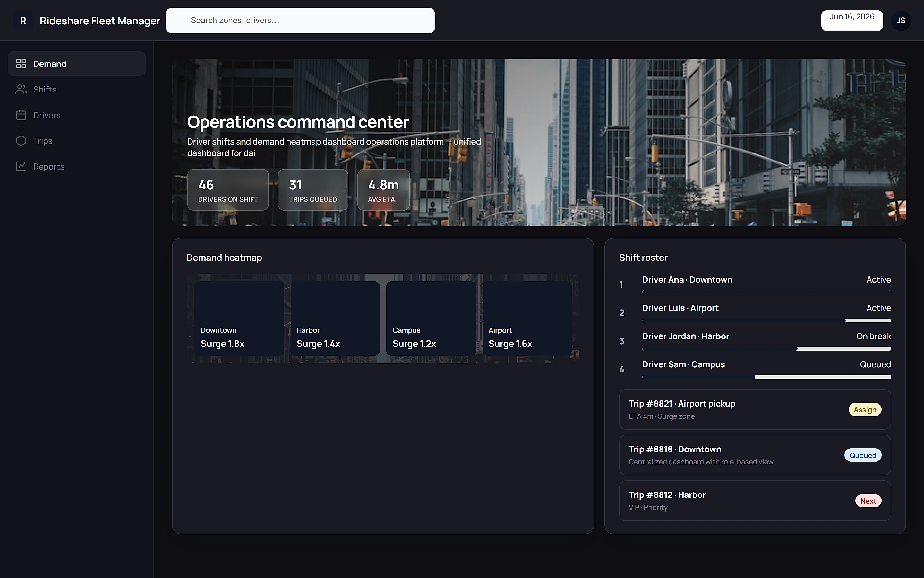Click the On break status label
The width and height of the screenshot is (924, 578).
point(873,337)
